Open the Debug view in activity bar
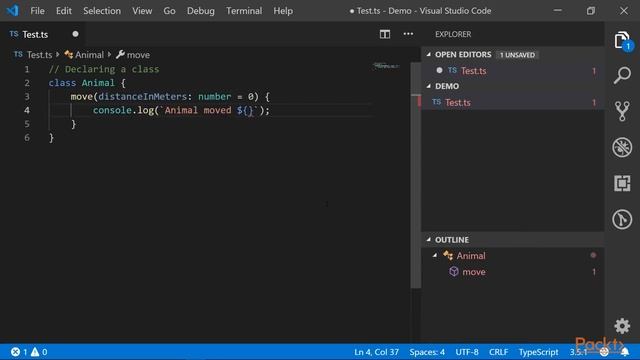 click(x=622, y=147)
